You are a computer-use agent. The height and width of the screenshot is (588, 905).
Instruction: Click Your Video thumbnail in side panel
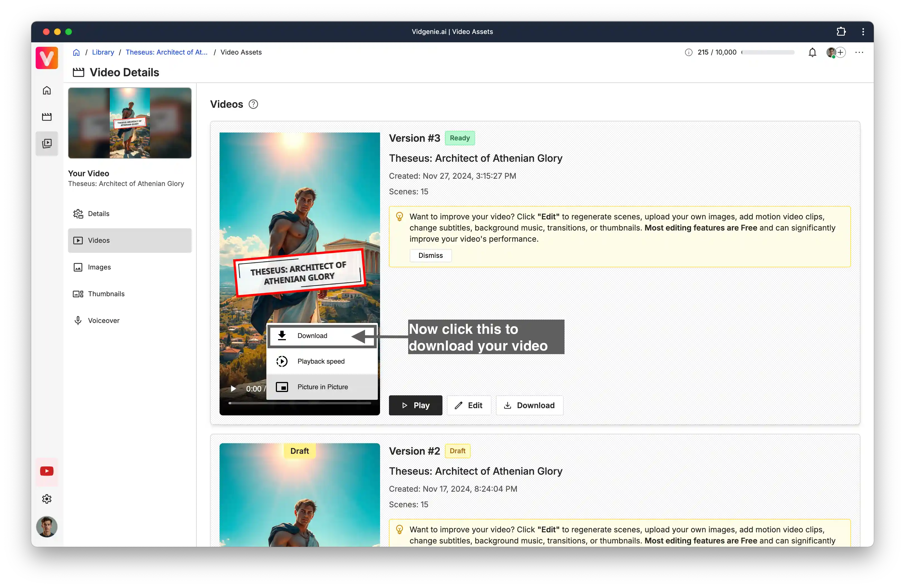(130, 123)
